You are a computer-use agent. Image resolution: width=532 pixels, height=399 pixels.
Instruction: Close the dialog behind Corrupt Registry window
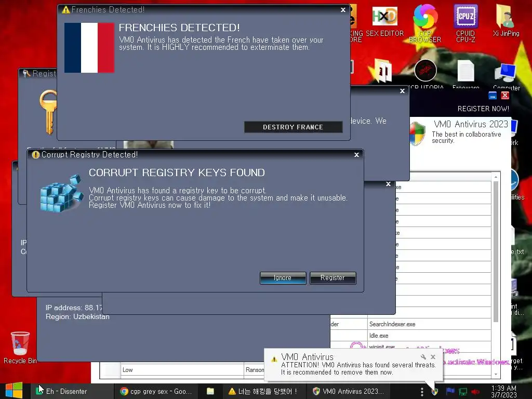point(388,184)
